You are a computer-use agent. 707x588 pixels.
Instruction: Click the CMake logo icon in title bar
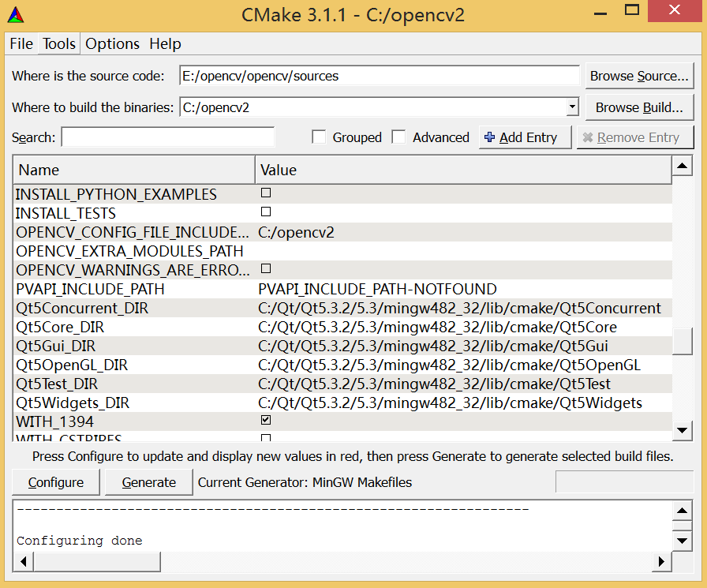click(x=16, y=15)
